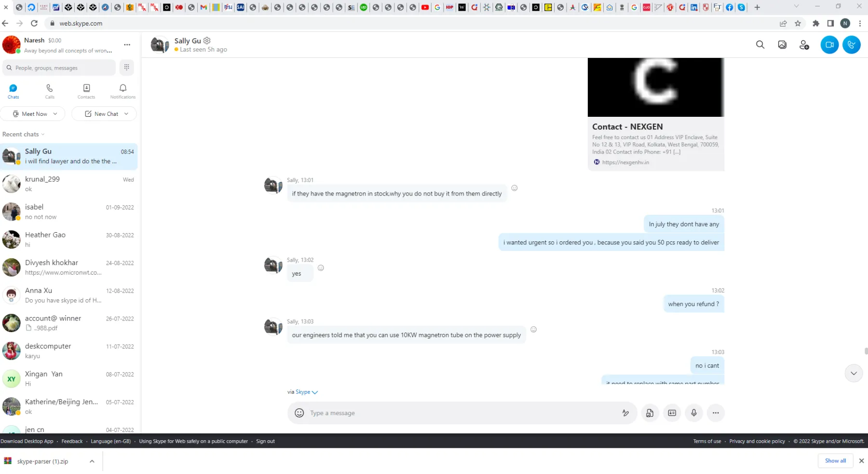Add people to the conversation

(804, 45)
